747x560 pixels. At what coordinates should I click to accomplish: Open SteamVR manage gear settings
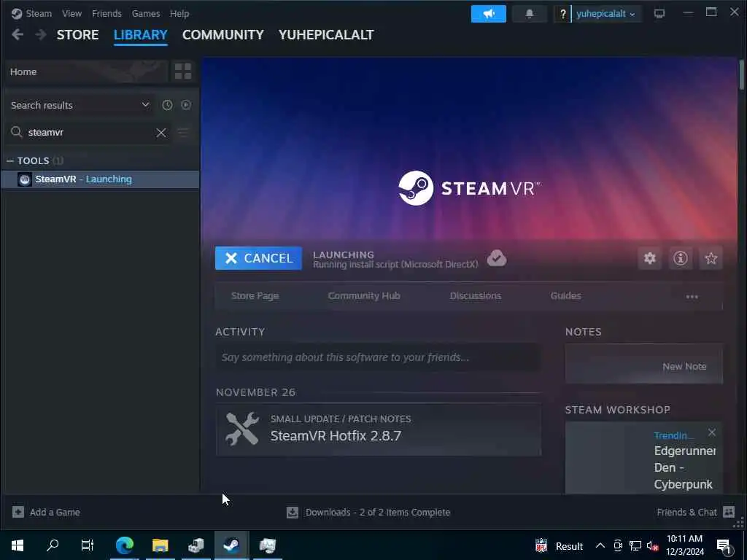[x=650, y=258]
